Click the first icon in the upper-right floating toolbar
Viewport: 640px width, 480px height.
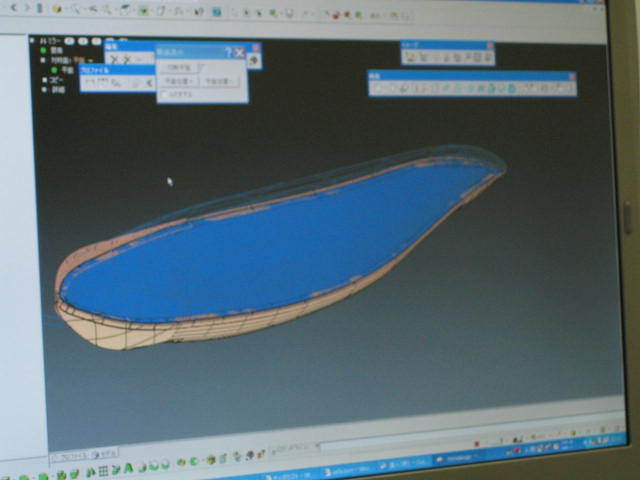point(410,57)
